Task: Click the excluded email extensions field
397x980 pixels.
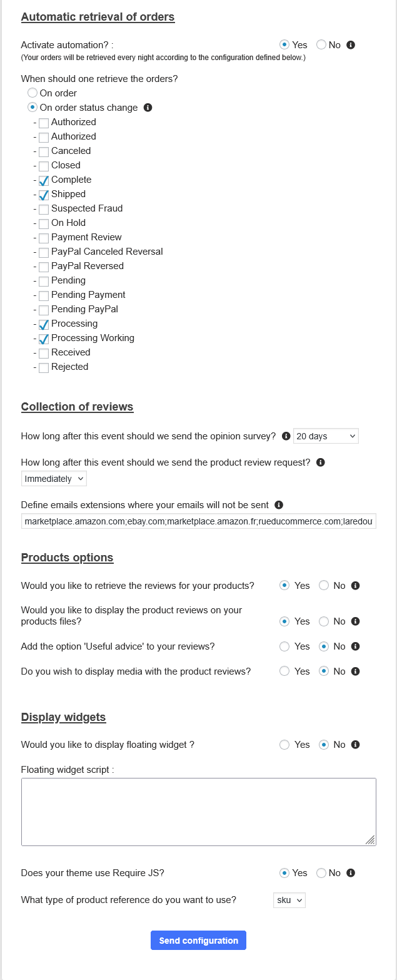Action: pos(199,521)
